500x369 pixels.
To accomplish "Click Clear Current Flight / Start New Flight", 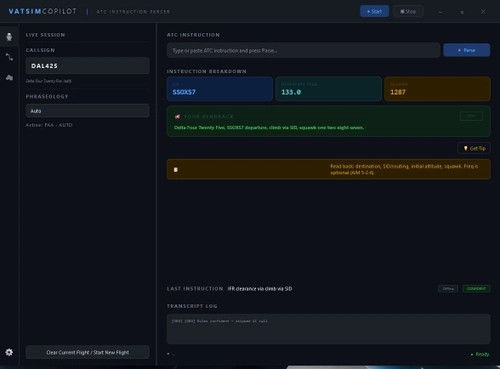I will (x=88, y=352).
